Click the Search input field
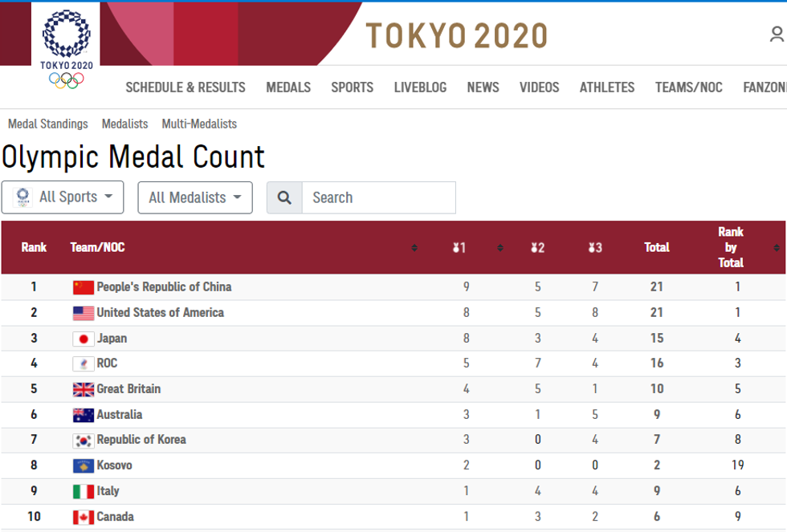Viewport: 787px width, 532px height. pyautogui.click(x=378, y=197)
